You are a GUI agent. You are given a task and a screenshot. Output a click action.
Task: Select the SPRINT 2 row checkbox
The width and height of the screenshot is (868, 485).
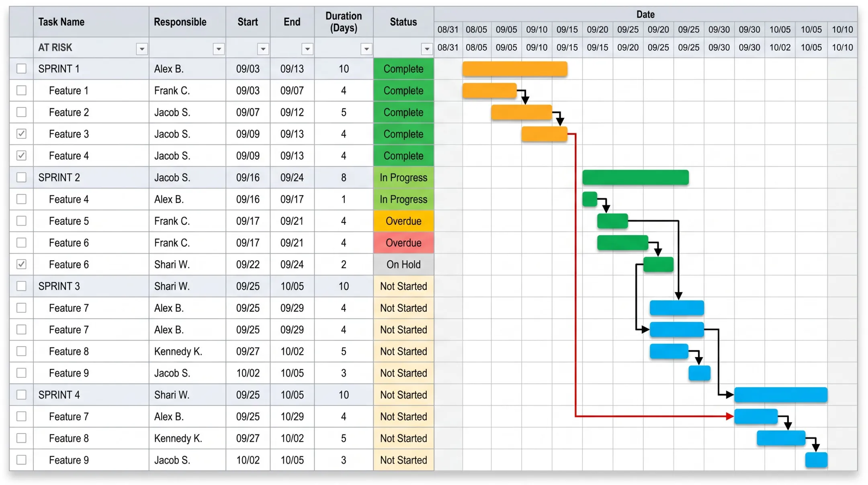[21, 177]
